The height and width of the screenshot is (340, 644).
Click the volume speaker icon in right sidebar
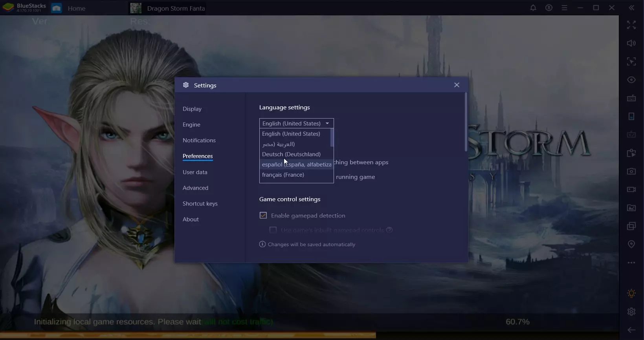pyautogui.click(x=631, y=43)
